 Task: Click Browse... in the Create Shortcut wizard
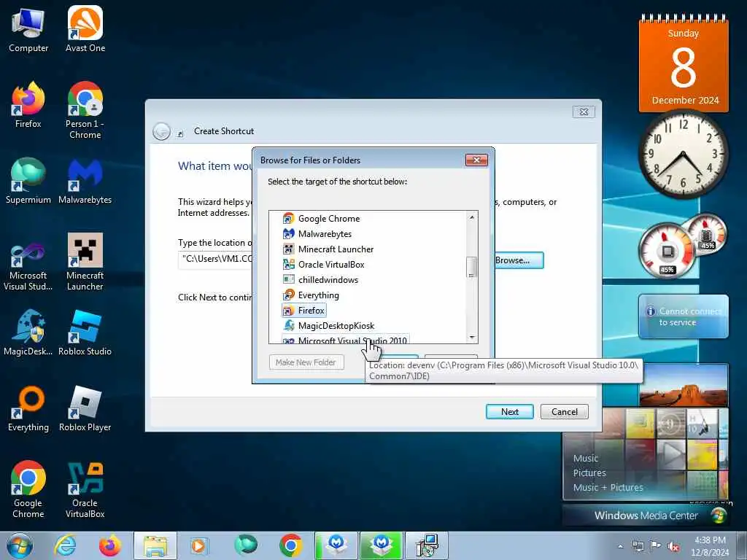[519, 260]
